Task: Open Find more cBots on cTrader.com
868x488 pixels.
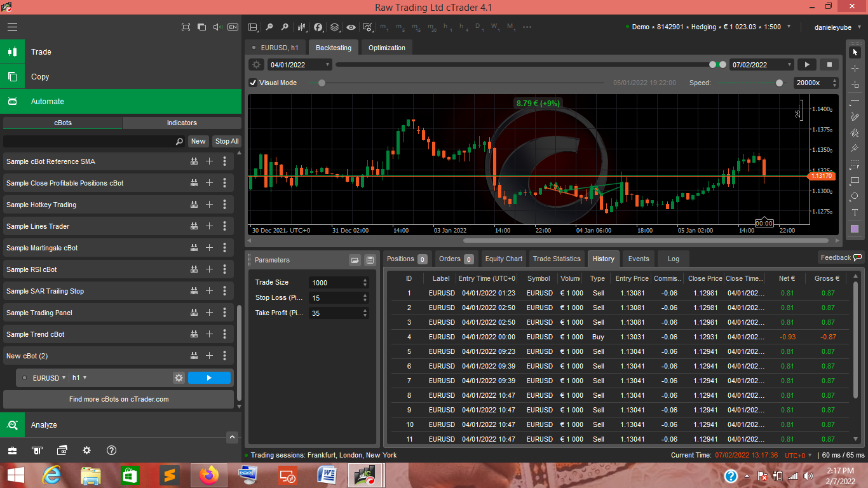Action: coord(119,399)
